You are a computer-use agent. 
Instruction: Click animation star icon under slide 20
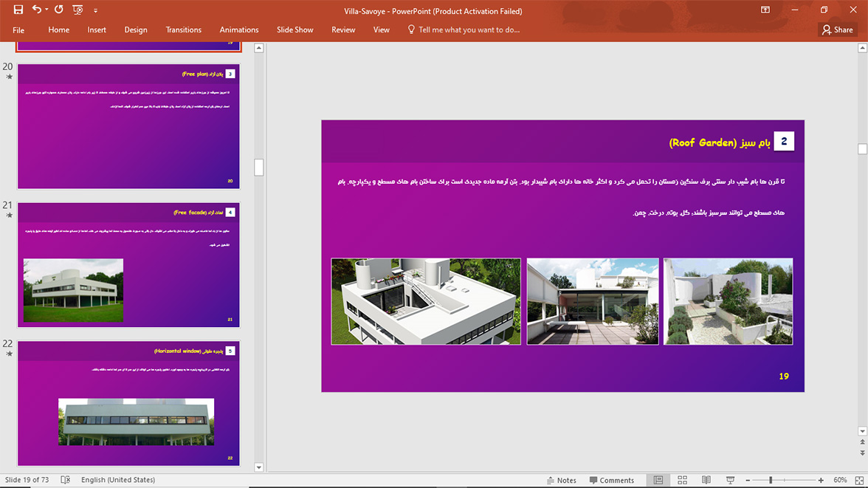[9, 77]
